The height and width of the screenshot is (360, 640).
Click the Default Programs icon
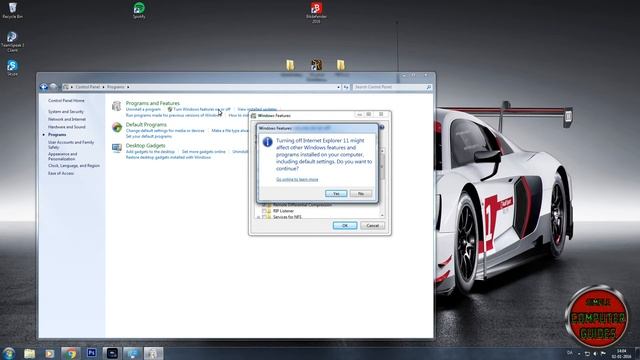(117, 127)
